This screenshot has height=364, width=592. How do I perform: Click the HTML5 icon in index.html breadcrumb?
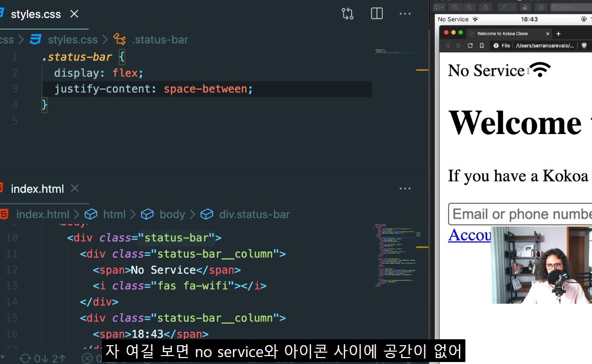click(4, 215)
